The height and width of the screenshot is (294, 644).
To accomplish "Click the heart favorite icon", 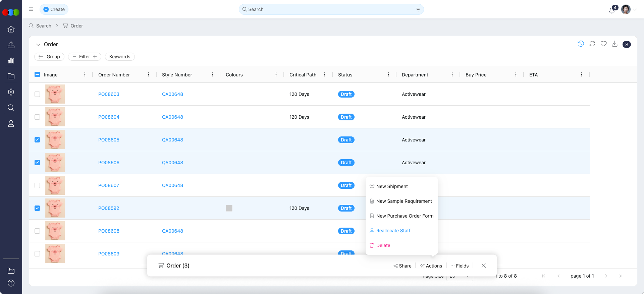I will 603,44.
